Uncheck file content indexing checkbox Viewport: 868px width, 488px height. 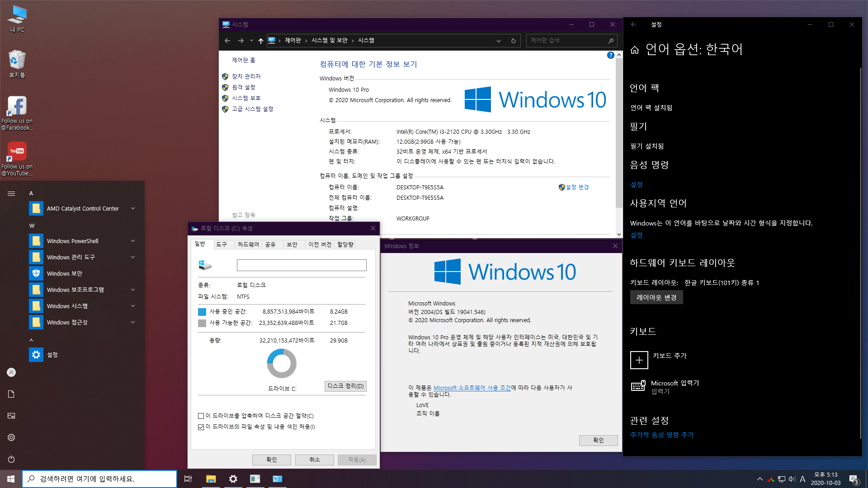201,427
